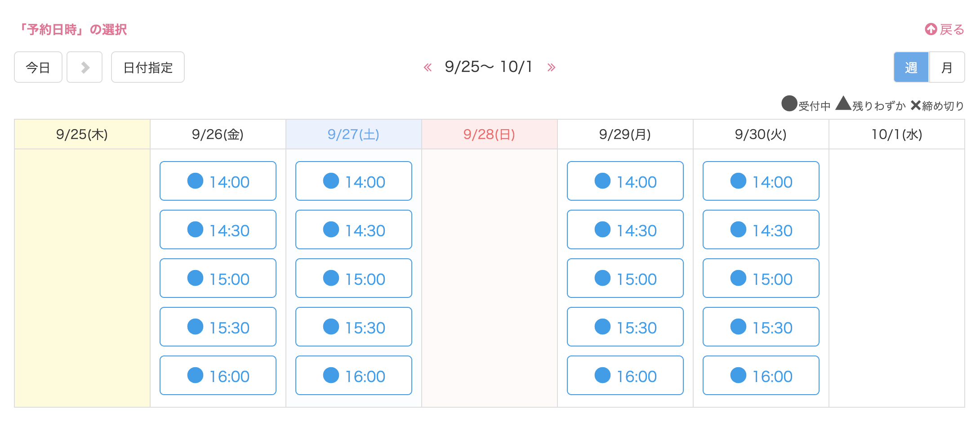The width and height of the screenshot is (980, 432).
Task: Click the blue circle on 9/26 14:00 slot
Action: click(195, 181)
